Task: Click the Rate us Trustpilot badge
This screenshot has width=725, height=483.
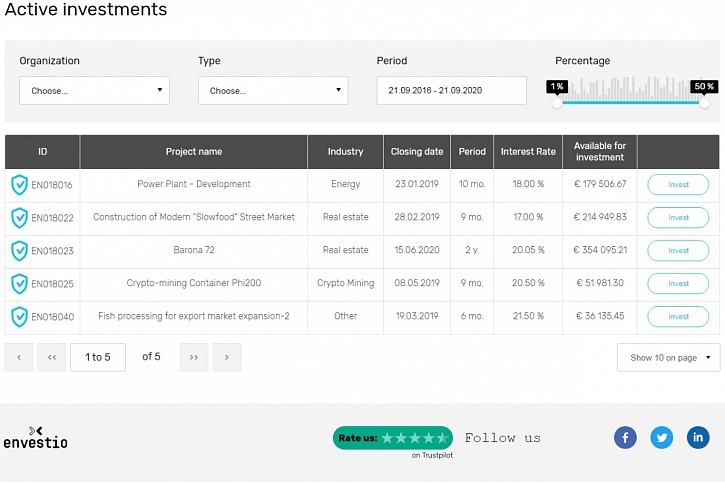Action: tap(392, 438)
